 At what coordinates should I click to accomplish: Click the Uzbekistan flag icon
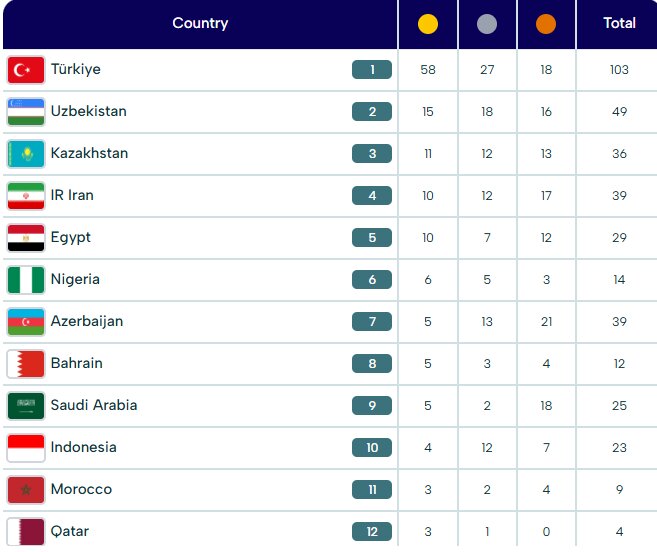(x=26, y=112)
